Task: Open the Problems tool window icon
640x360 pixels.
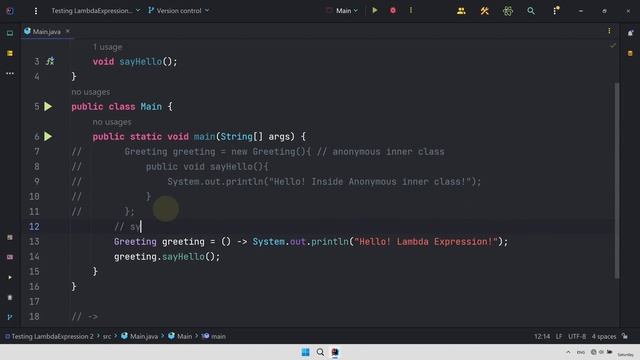Action: [10, 298]
